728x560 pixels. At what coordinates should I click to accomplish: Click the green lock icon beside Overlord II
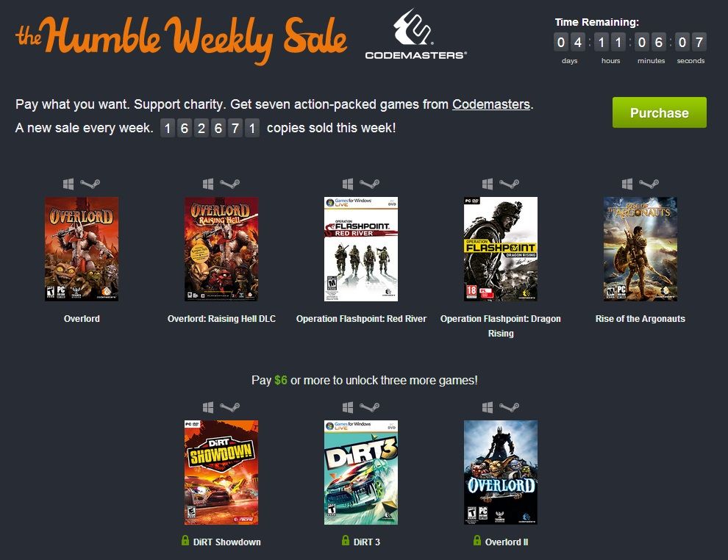click(477, 540)
